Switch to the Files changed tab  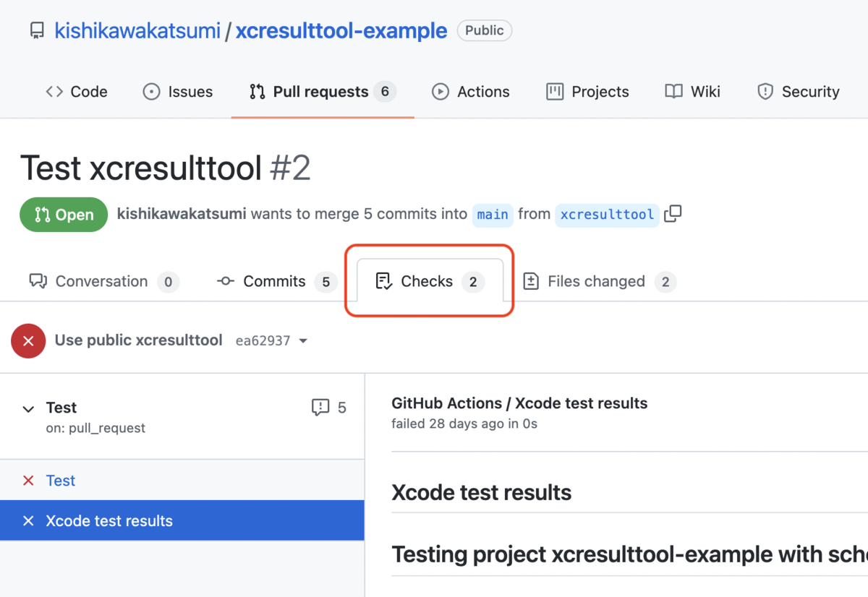click(599, 281)
